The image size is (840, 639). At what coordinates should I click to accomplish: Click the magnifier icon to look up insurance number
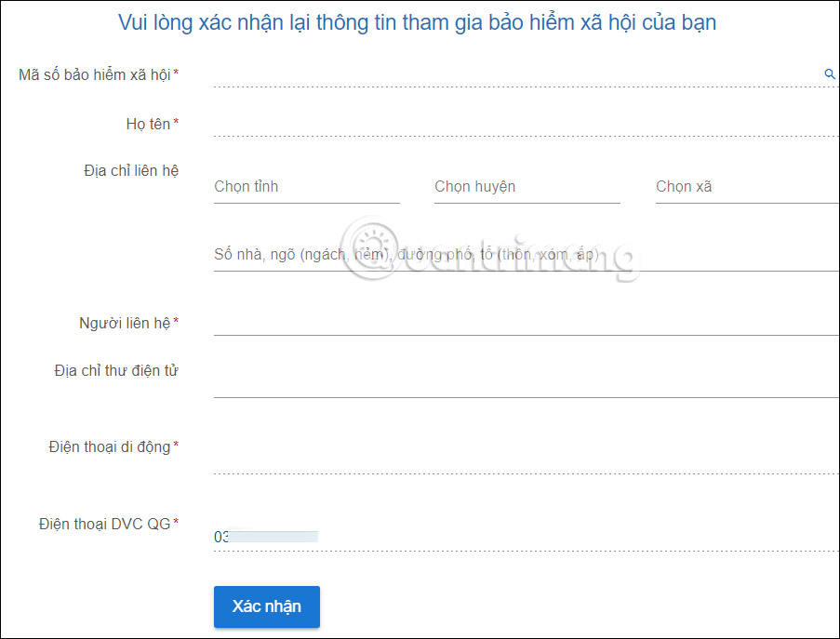[x=830, y=74]
